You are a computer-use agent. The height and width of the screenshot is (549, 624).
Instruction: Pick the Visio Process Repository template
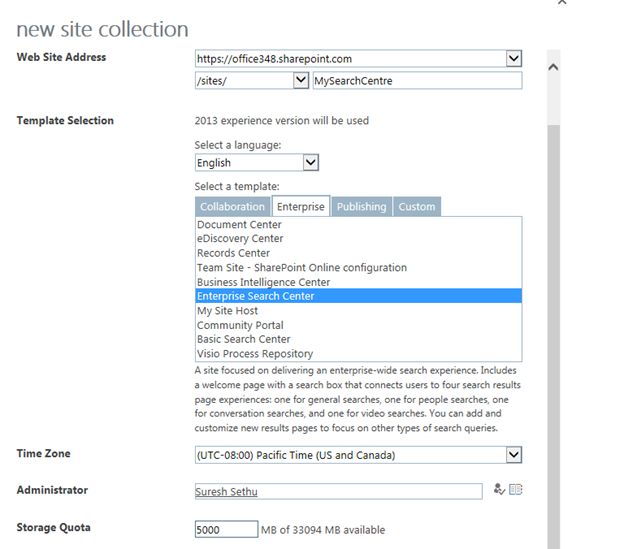(x=359, y=354)
